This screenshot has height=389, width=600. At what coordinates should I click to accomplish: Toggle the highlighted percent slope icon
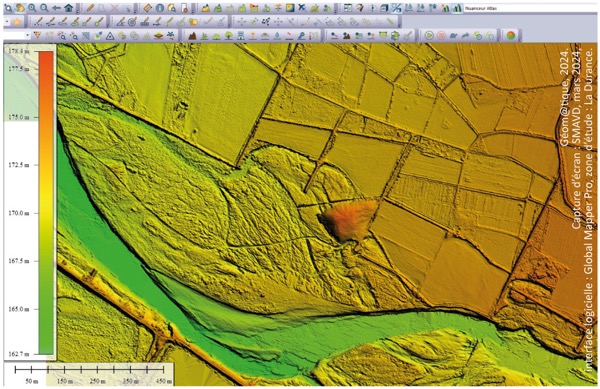pyautogui.click(x=396, y=8)
